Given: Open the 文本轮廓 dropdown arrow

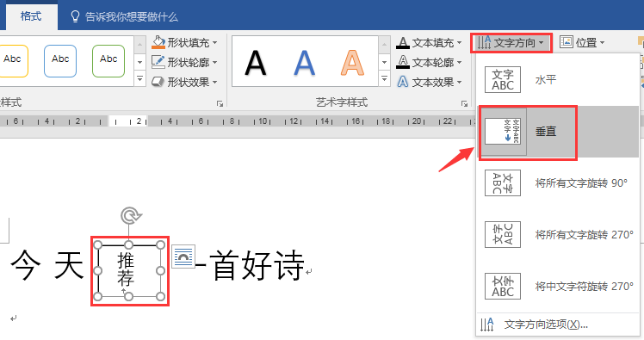Looking at the screenshot, I should coord(459,63).
